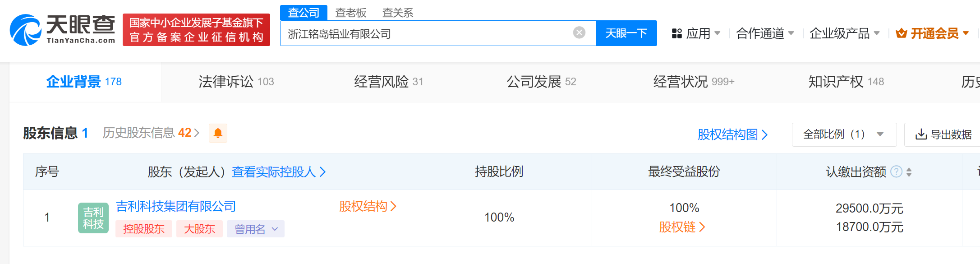Open the 合作通道 dropdown menu
The height and width of the screenshot is (264, 980).
pyautogui.click(x=765, y=33)
